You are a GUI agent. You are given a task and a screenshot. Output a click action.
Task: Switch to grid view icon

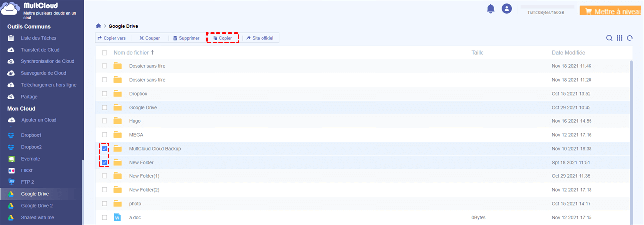point(619,38)
